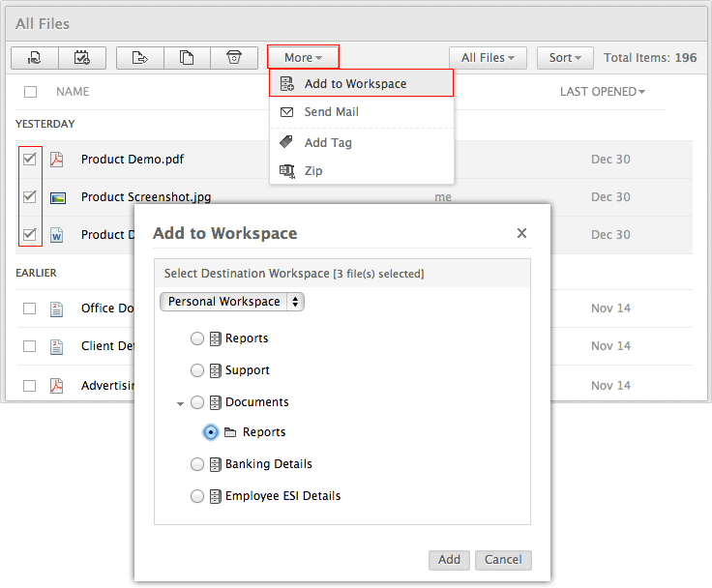Open the All Files filter dropdown
Screen dimensions: 712x588
(x=488, y=58)
